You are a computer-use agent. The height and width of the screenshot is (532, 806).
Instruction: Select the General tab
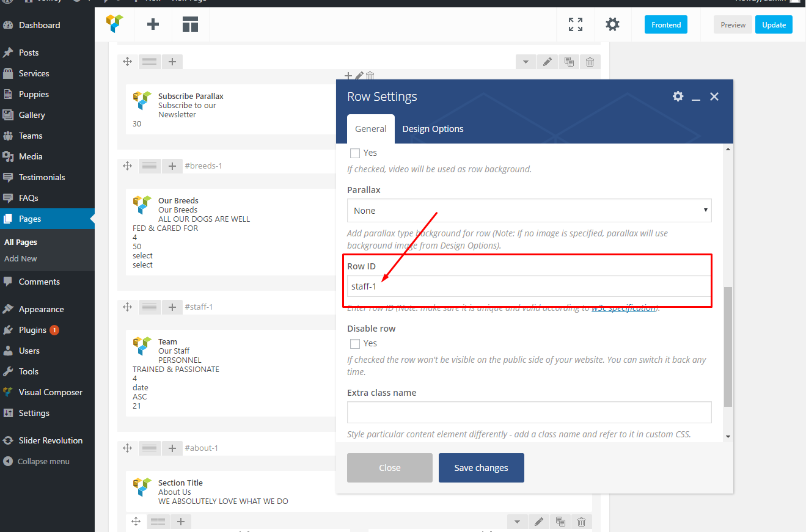pos(370,129)
